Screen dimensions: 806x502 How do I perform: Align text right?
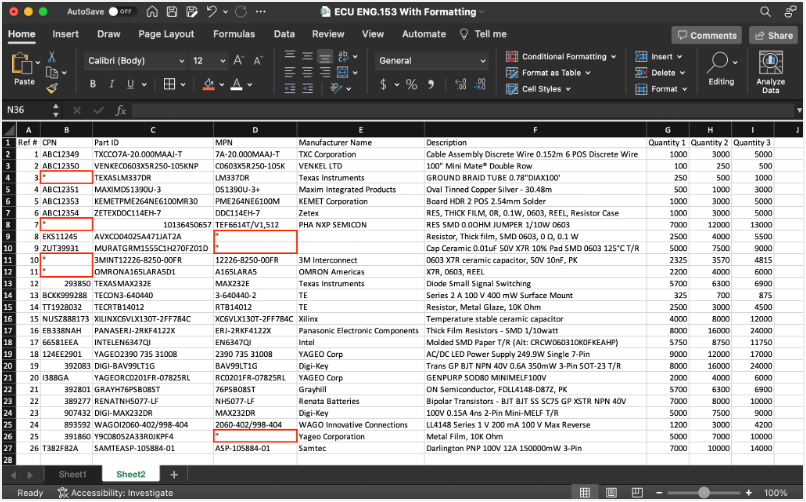click(325, 72)
